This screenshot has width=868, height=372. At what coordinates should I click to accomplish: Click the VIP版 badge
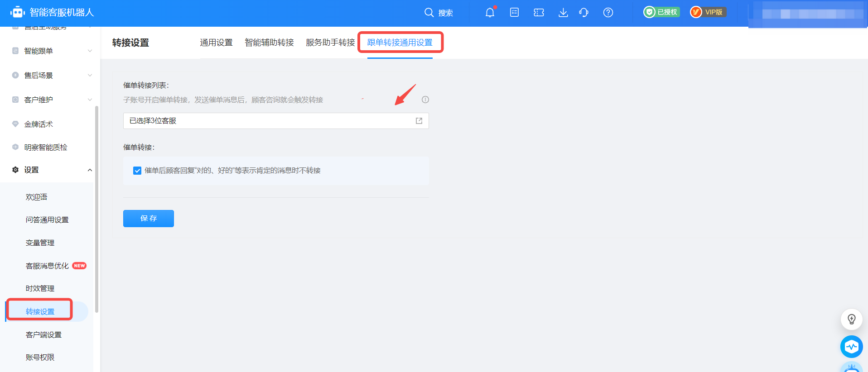click(708, 12)
